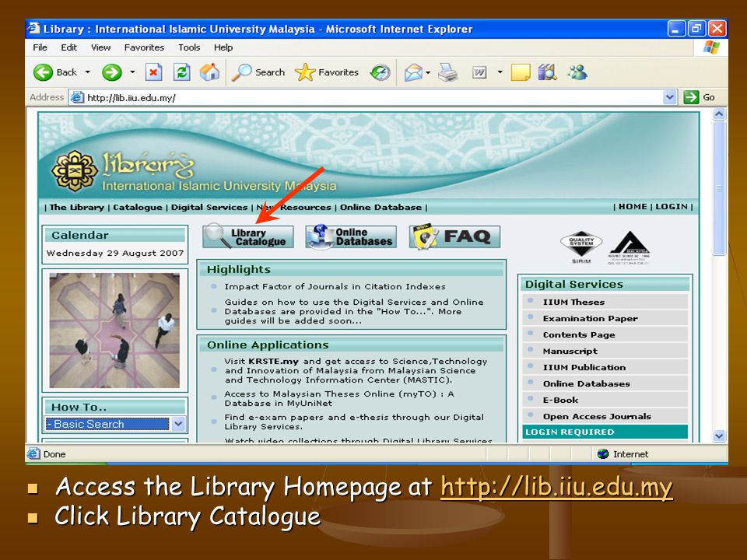Click the vertical scrollbar down arrow
The image size is (747, 560).
[x=719, y=436]
